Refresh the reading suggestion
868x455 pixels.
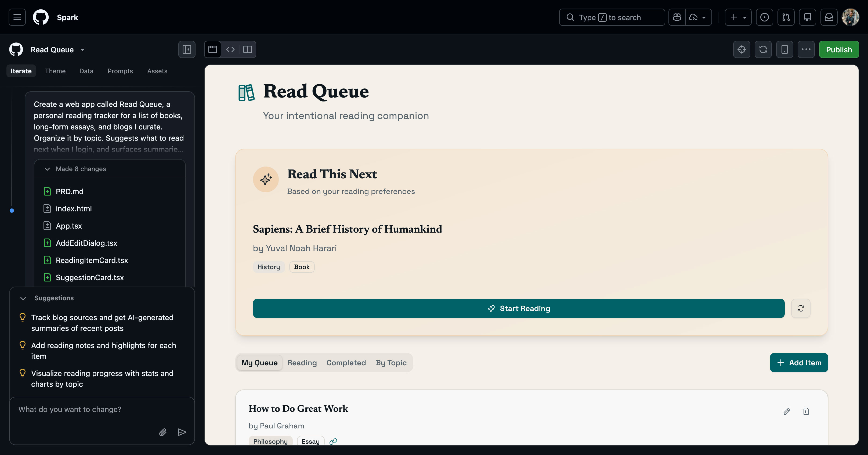click(801, 308)
